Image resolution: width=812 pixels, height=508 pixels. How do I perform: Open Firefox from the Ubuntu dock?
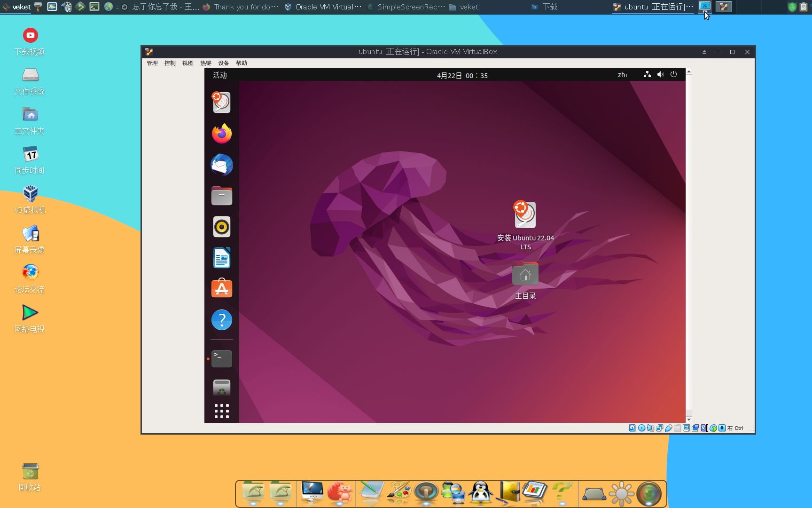[221, 134]
